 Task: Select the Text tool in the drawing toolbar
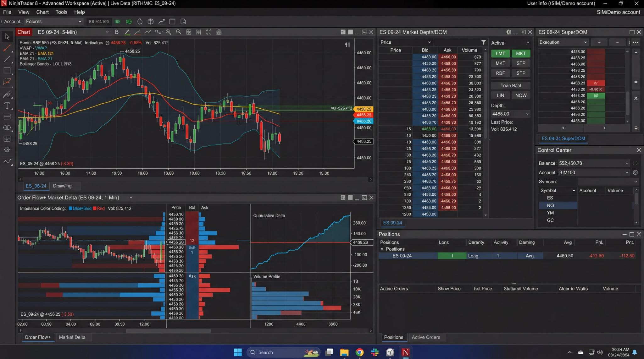[x=7, y=106]
